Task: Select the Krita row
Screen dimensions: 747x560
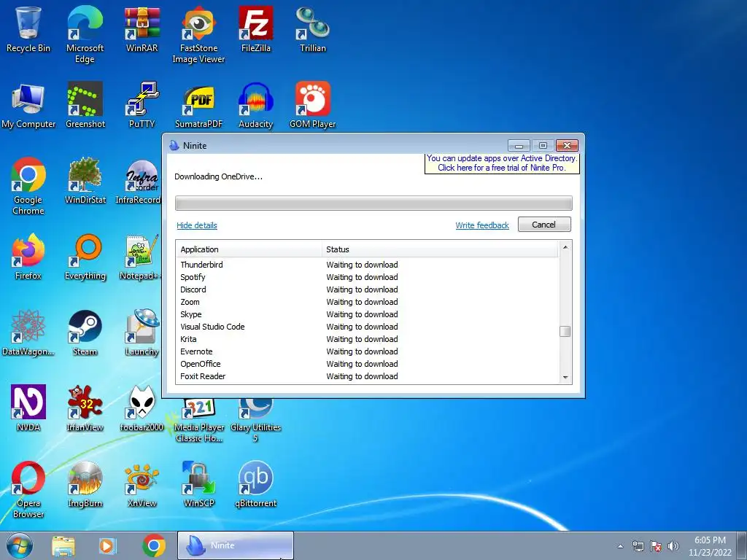Action: pos(367,339)
